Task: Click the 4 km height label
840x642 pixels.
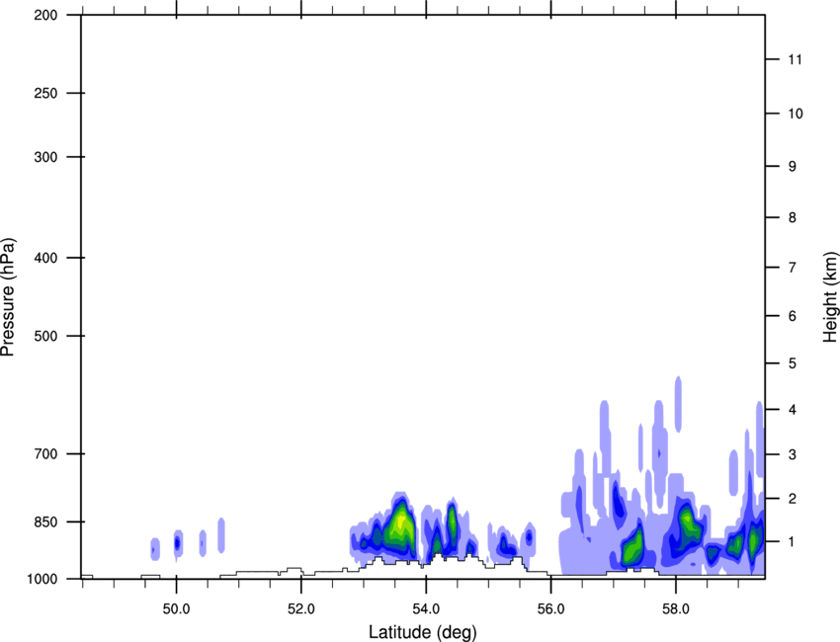Action: click(x=793, y=410)
